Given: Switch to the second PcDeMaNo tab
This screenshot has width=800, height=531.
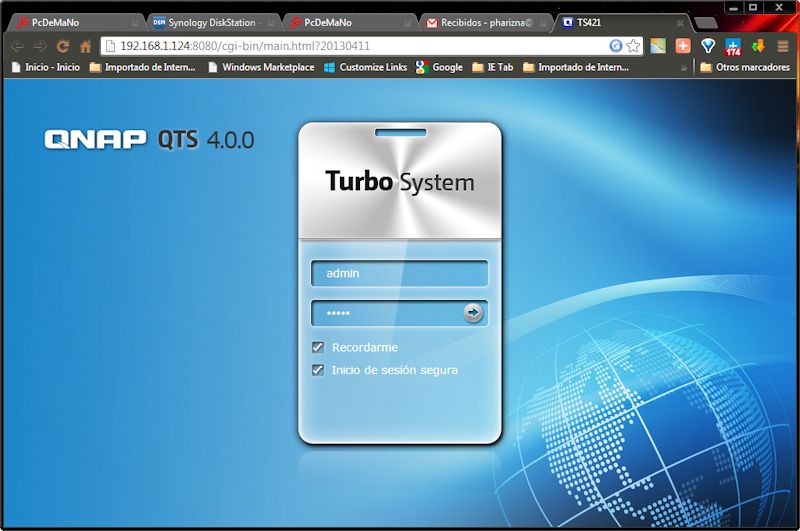Looking at the screenshot, I should pos(349,23).
